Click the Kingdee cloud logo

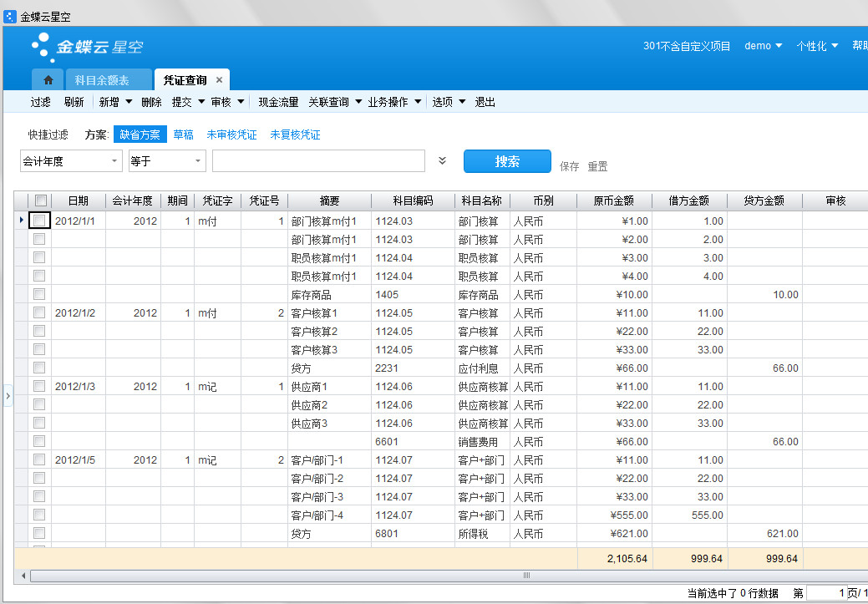[87, 47]
